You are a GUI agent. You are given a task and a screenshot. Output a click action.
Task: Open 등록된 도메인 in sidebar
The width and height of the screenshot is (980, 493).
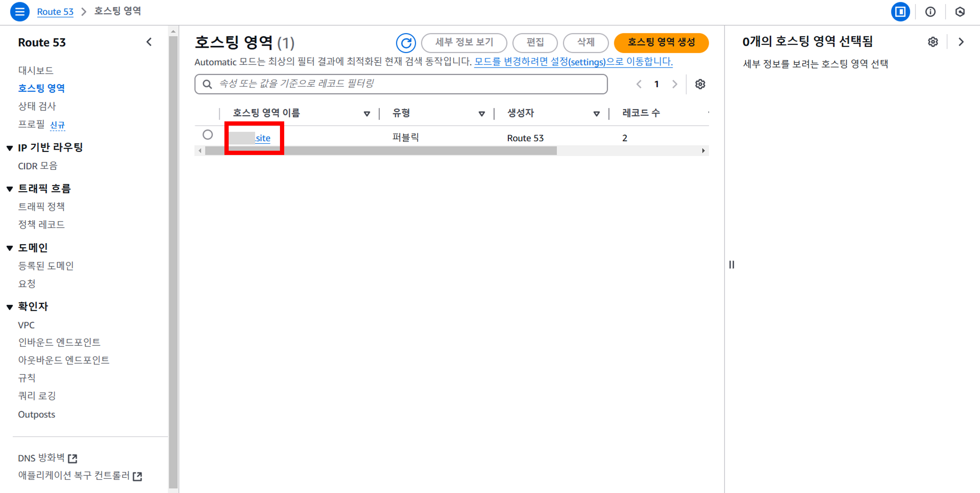(x=46, y=266)
